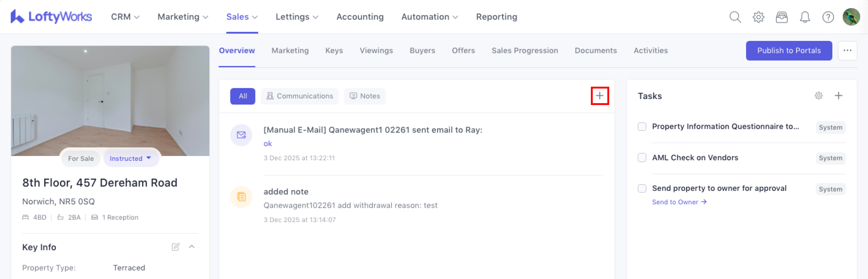
Task: Add a new task with plus icon
Action: (x=838, y=96)
